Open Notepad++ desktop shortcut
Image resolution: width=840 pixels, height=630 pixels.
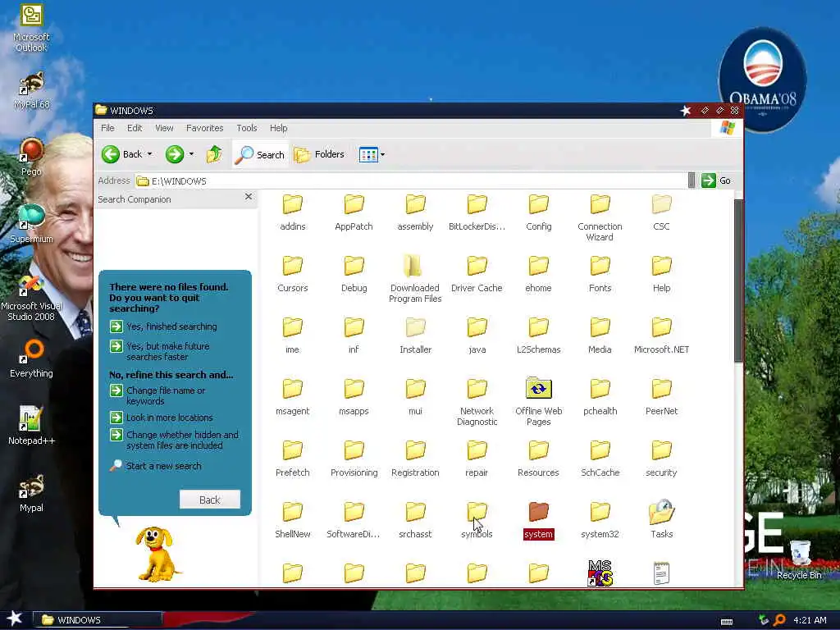(x=31, y=426)
